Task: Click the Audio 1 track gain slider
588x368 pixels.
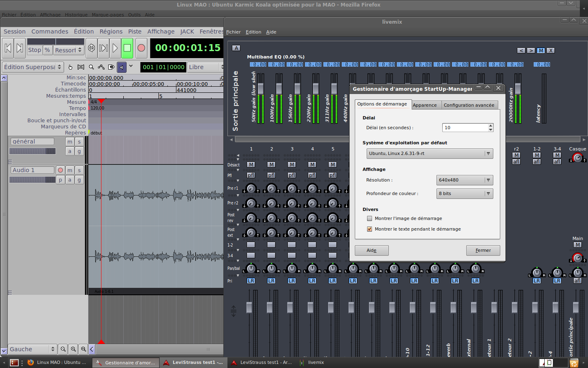Action: 32,180
